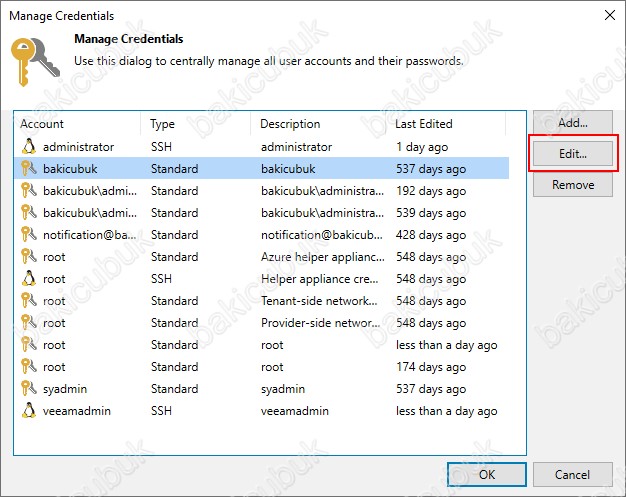Sort list by the Type column header

coord(196,124)
